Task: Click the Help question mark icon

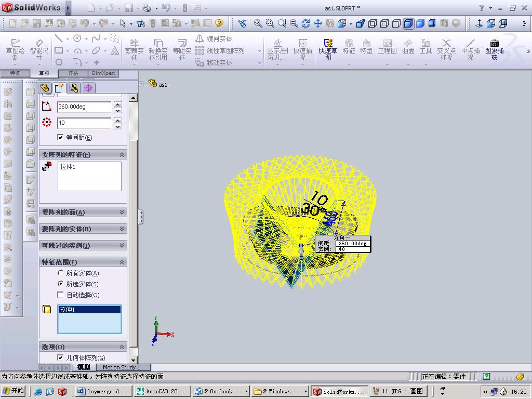Action: click(220, 23)
